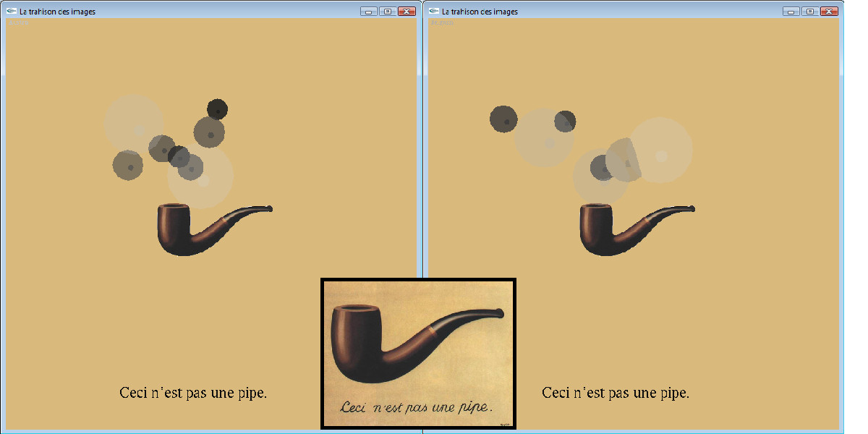Viewport: 868px width, 434px height.
Task: Click the pipe drawing in the left window
Action: click(215, 229)
